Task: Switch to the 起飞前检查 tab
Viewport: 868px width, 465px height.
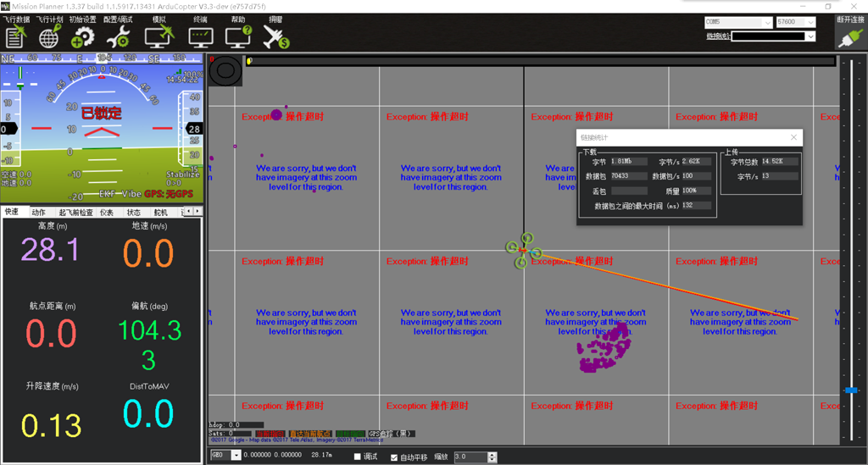Action: coord(76,212)
